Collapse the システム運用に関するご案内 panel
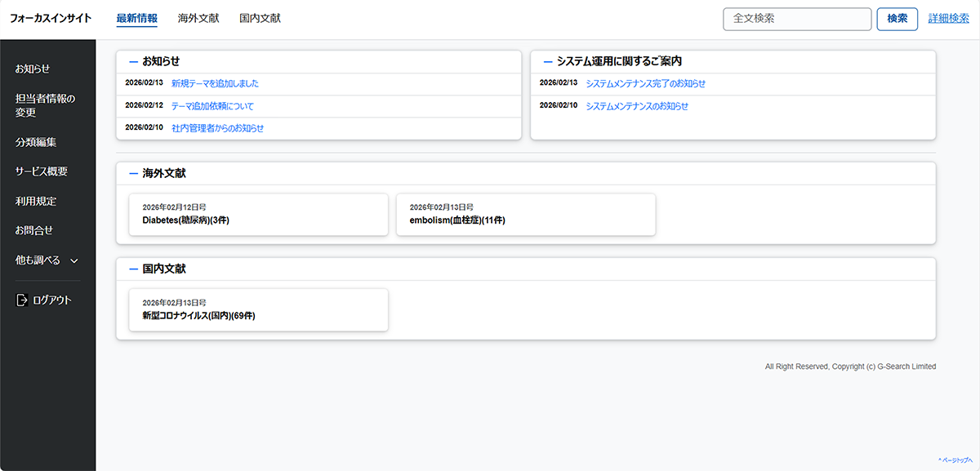 pyautogui.click(x=548, y=61)
